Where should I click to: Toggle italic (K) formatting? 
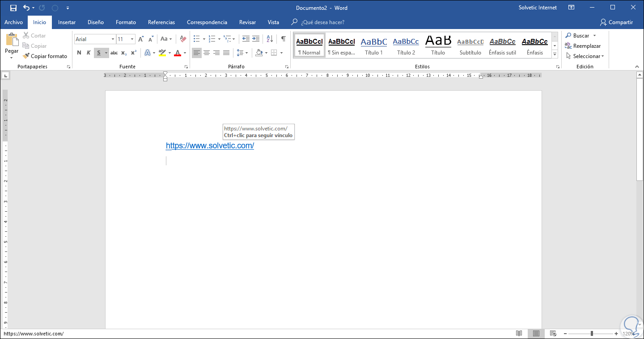click(x=89, y=53)
